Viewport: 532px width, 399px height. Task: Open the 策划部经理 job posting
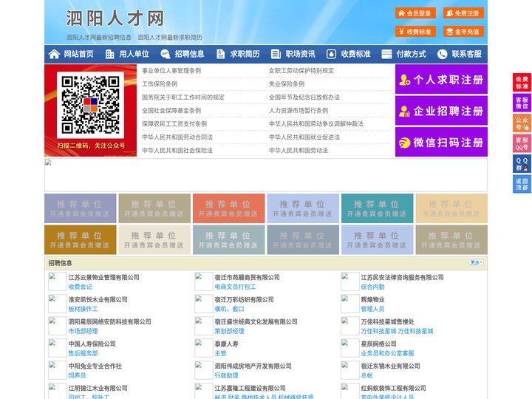[x=229, y=331]
